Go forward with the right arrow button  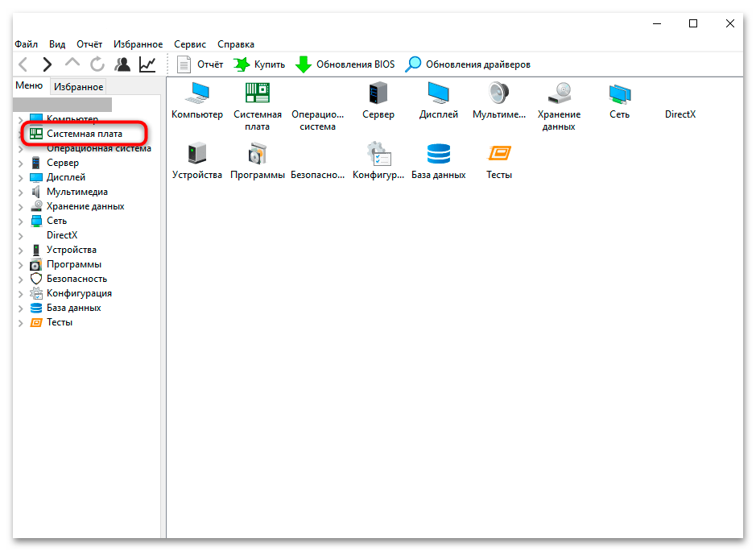coord(47,64)
